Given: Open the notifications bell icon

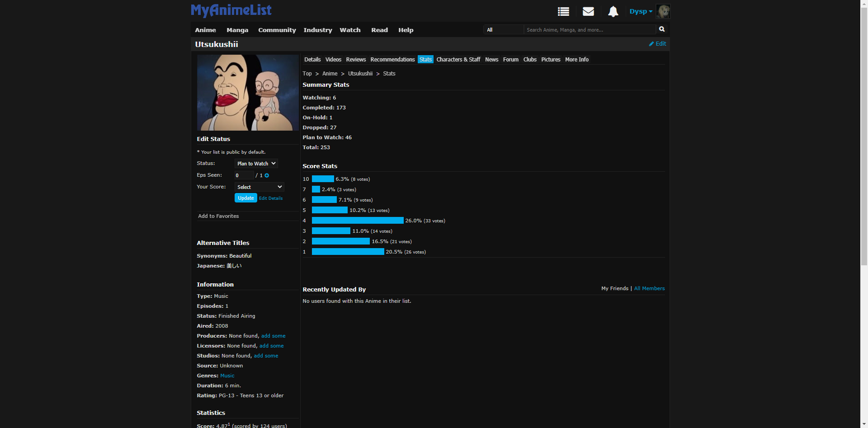Looking at the screenshot, I should click(613, 12).
